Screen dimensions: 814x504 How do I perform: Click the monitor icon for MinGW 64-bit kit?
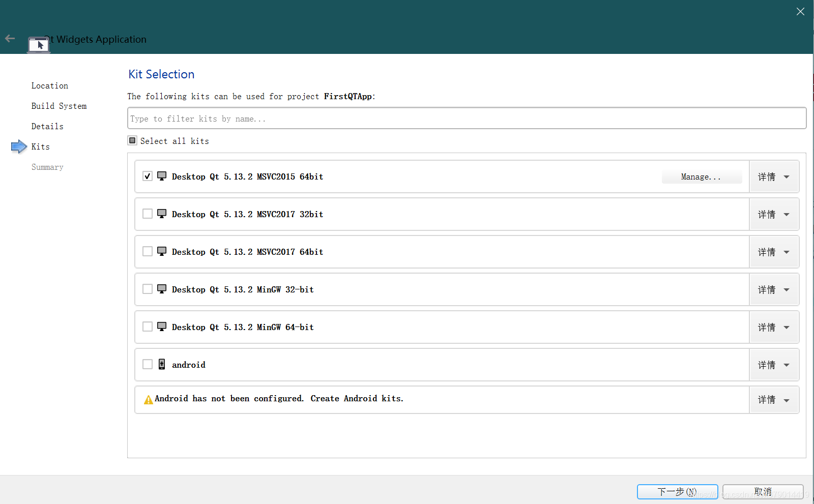pyautogui.click(x=162, y=327)
